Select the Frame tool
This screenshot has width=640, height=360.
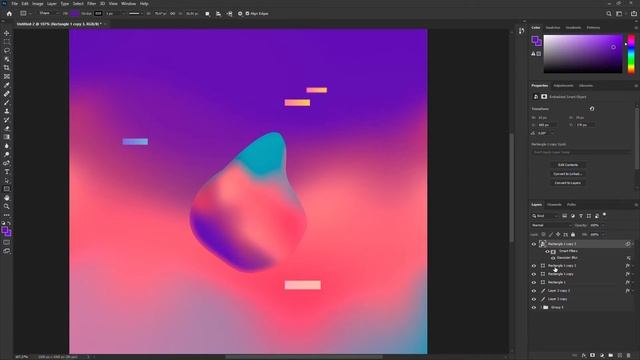[7, 76]
